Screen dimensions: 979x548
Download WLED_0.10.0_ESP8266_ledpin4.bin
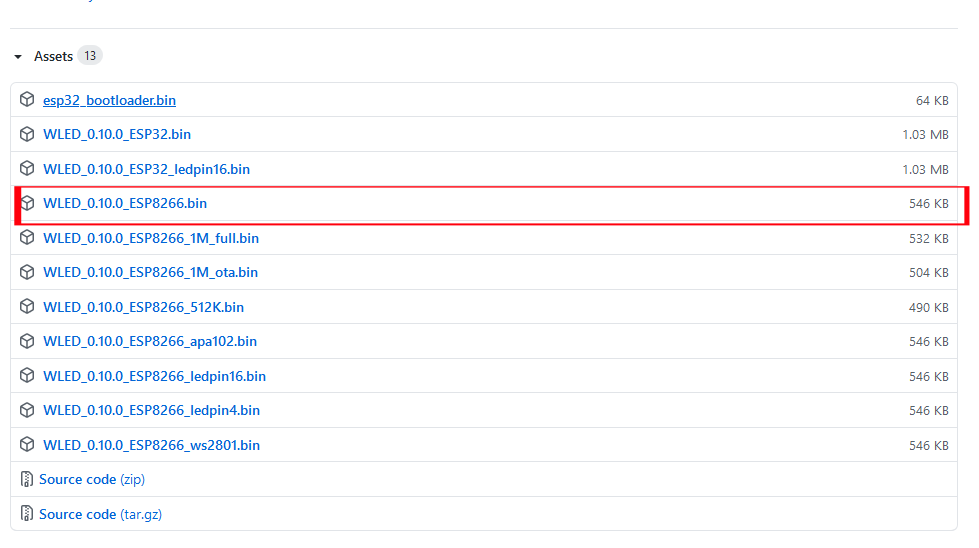click(x=151, y=410)
